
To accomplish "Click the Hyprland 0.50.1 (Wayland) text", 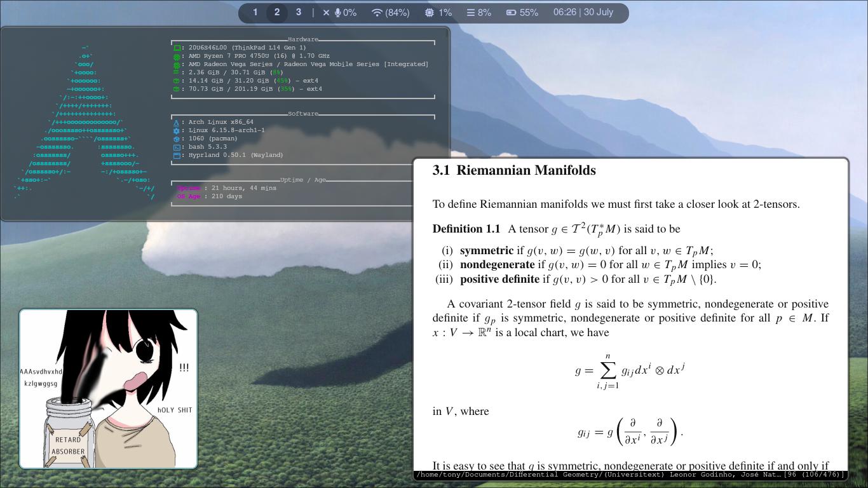I will [236, 155].
